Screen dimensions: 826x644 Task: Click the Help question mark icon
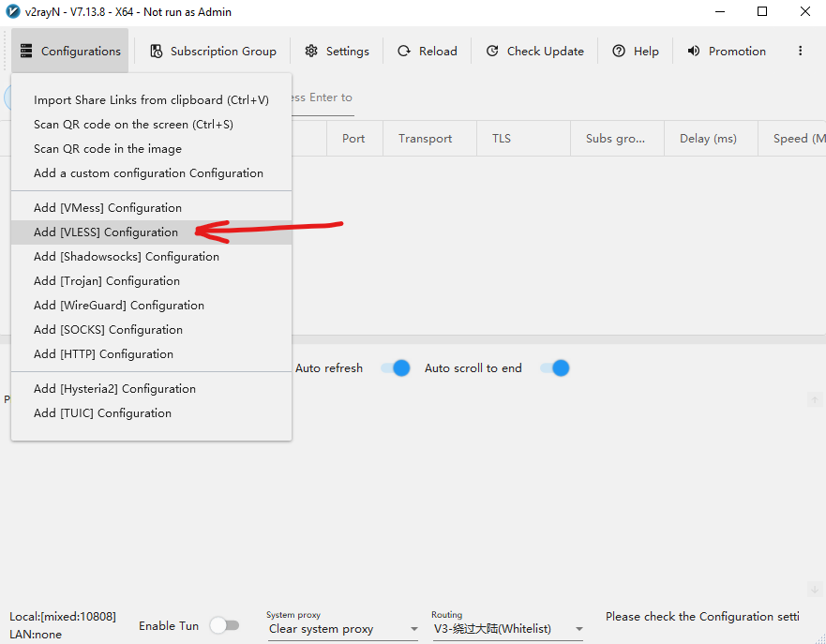pos(619,52)
